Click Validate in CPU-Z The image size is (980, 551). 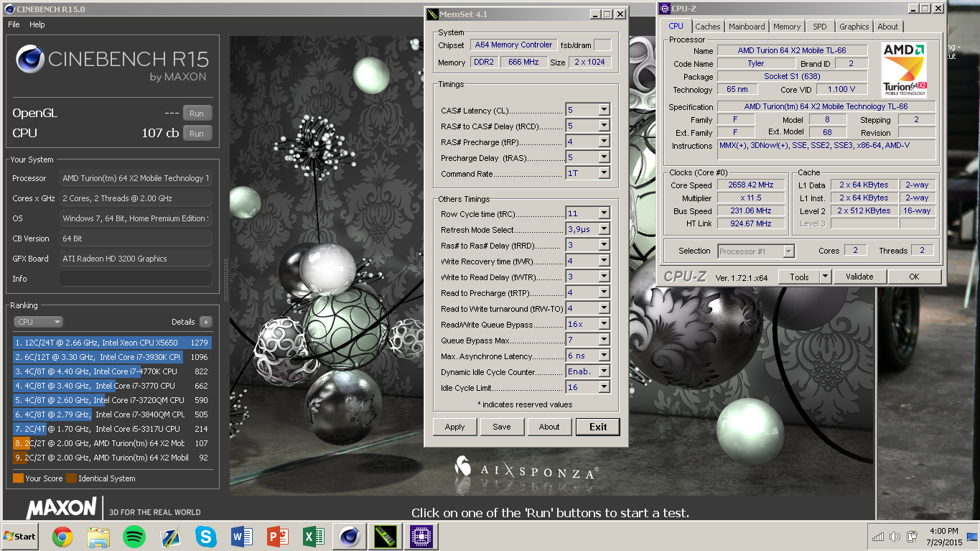[x=859, y=277]
